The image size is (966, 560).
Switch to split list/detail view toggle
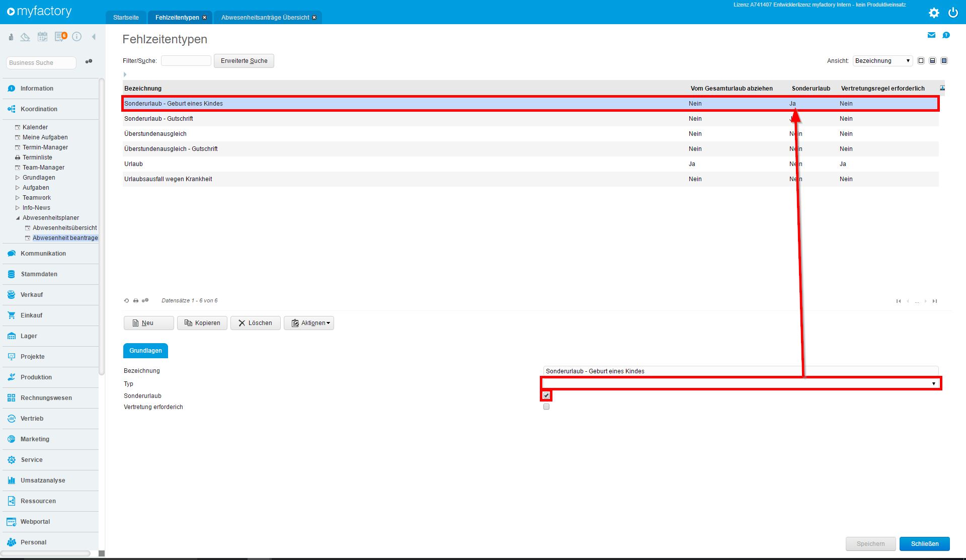[x=932, y=61]
